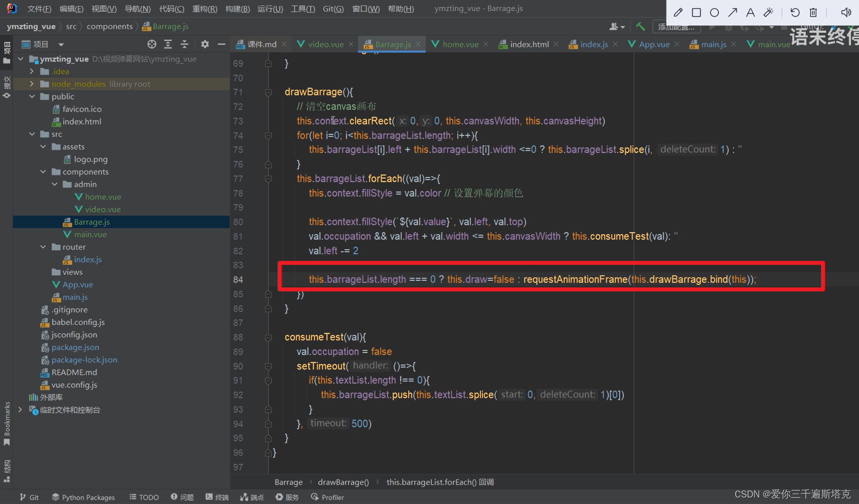Open project panel settings gear
Image resolution: width=859 pixels, height=504 pixels.
click(x=205, y=44)
